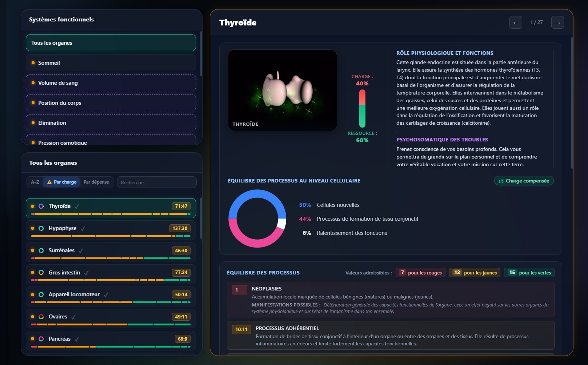This screenshot has width=588, height=365.
Task: Click the Recherche search field
Action: (x=157, y=182)
